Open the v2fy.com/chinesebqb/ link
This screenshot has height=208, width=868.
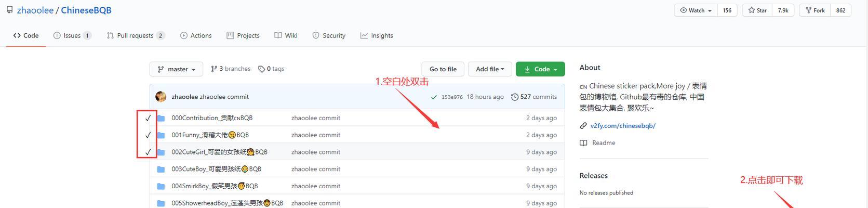click(x=623, y=126)
